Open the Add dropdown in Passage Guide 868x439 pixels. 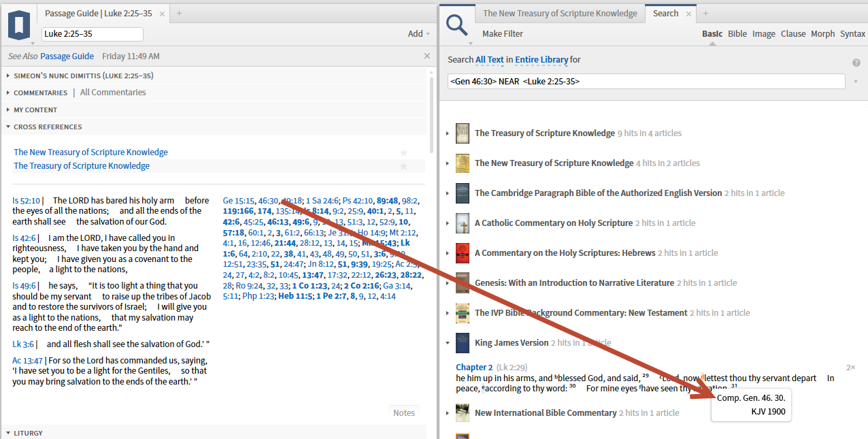click(x=418, y=34)
